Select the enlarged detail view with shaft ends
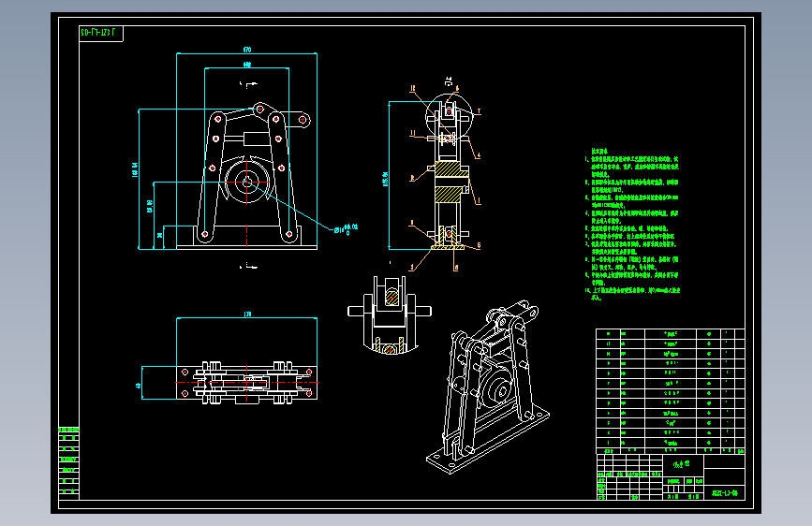The image size is (812, 526). coord(390,314)
